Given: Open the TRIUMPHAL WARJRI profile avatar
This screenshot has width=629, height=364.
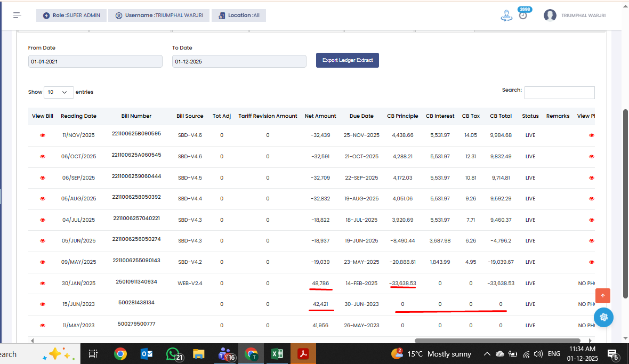Looking at the screenshot, I should 550,15.
